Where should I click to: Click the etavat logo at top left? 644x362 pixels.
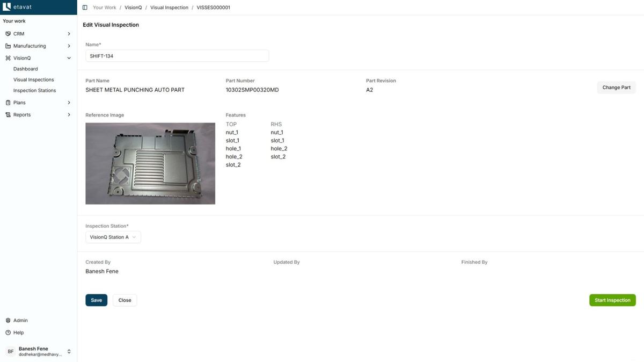point(16,7)
